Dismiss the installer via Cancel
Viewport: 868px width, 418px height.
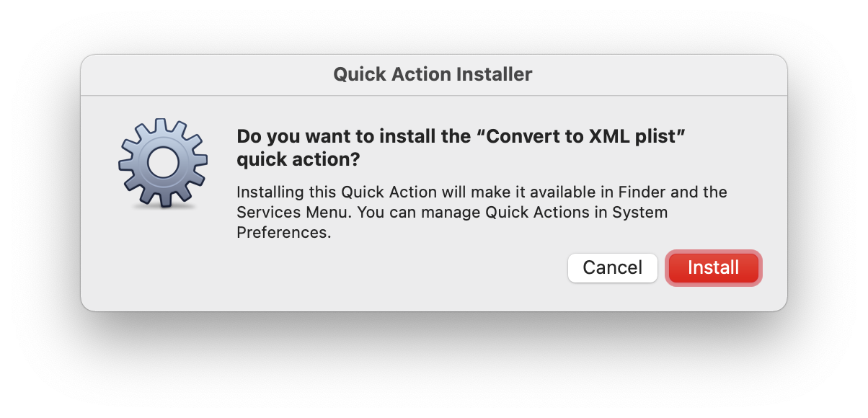click(612, 267)
